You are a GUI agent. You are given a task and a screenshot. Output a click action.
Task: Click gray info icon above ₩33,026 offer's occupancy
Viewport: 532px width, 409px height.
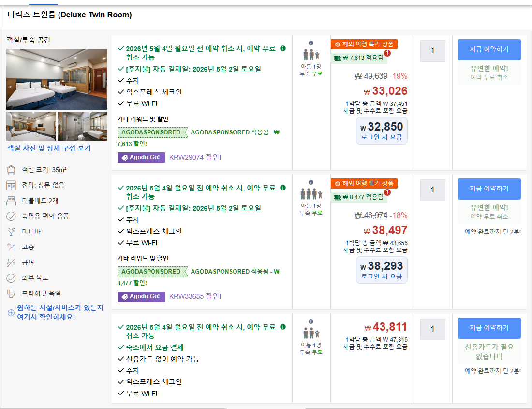[311, 43]
